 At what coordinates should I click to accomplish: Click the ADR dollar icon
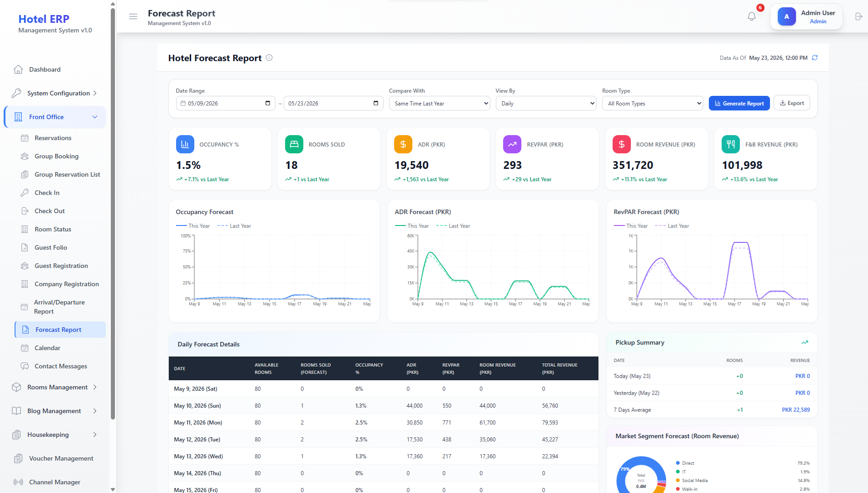click(x=403, y=144)
